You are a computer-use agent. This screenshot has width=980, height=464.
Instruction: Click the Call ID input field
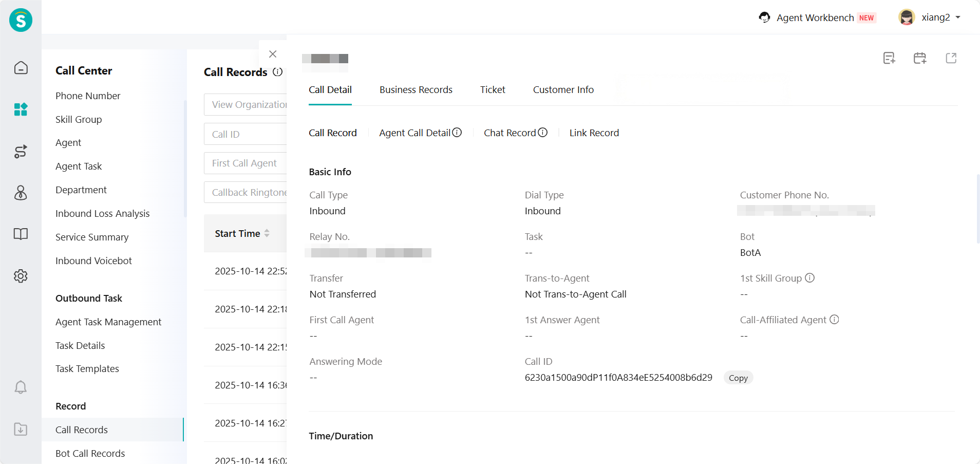246,134
